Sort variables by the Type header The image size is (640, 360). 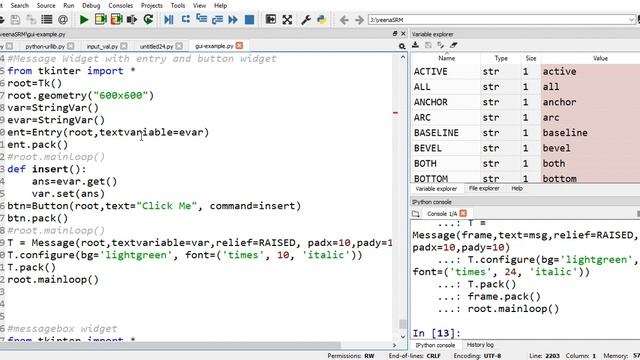[501, 58]
